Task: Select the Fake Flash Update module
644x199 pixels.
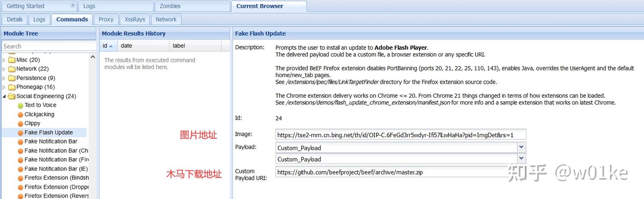Action: [x=48, y=133]
